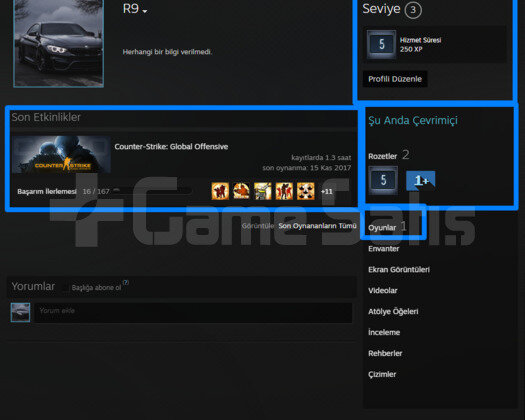Open the Hizmet Süresi 250 XP text
The image size is (525, 420).
tap(421, 45)
